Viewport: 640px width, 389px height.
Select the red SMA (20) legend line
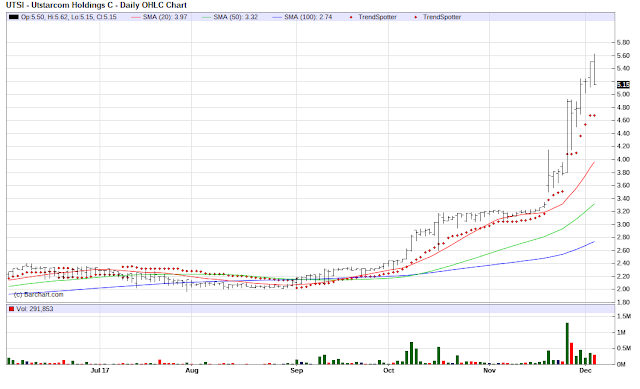(x=135, y=17)
